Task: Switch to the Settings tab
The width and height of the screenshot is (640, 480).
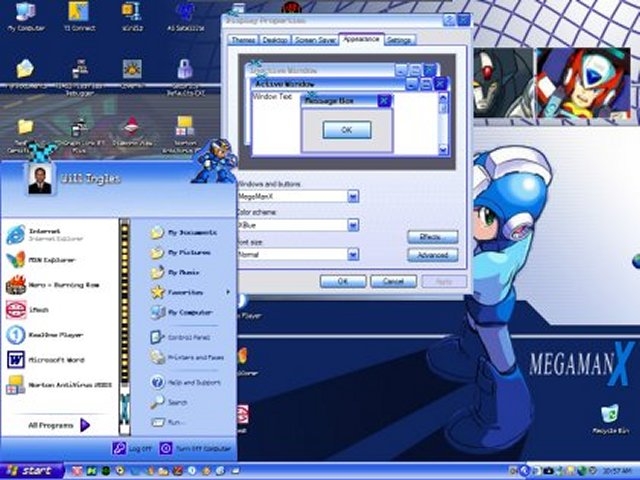Action: point(399,40)
